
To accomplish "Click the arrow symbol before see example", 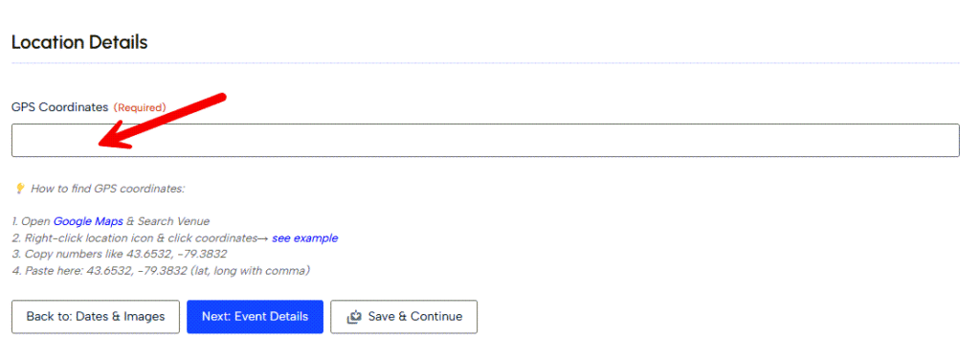I will pyautogui.click(x=263, y=238).
